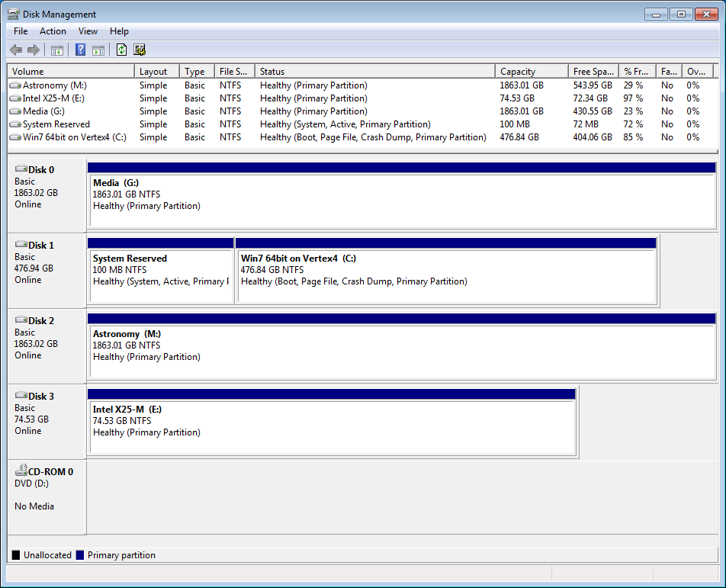Minimize the Disk Management window
726x588 pixels.
click(x=656, y=14)
